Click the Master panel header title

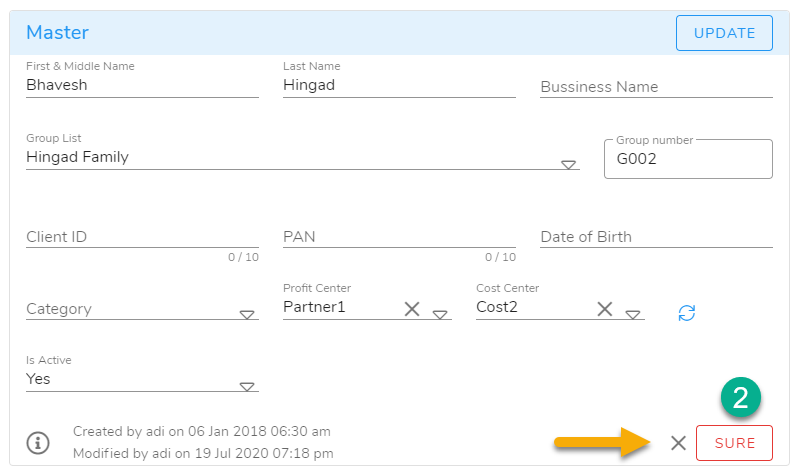pyautogui.click(x=57, y=33)
